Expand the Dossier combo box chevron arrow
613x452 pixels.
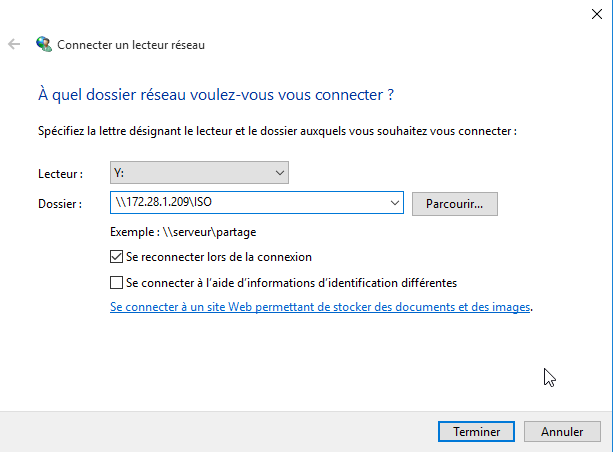coord(395,203)
